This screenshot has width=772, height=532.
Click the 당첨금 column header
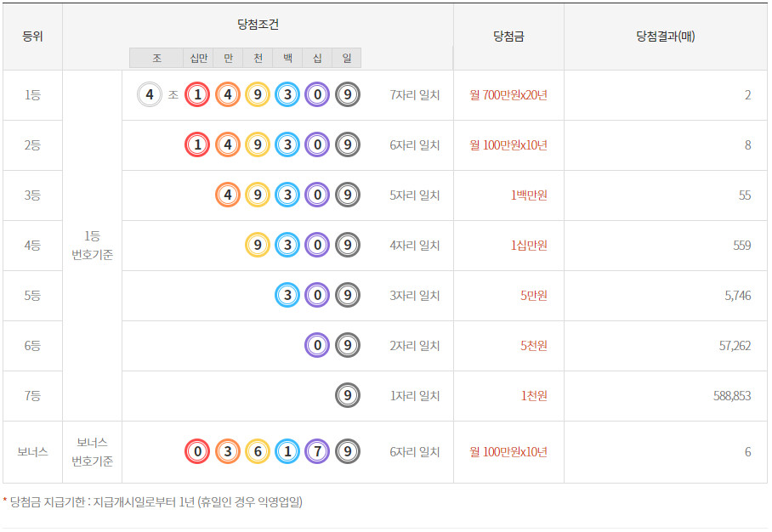coord(508,37)
